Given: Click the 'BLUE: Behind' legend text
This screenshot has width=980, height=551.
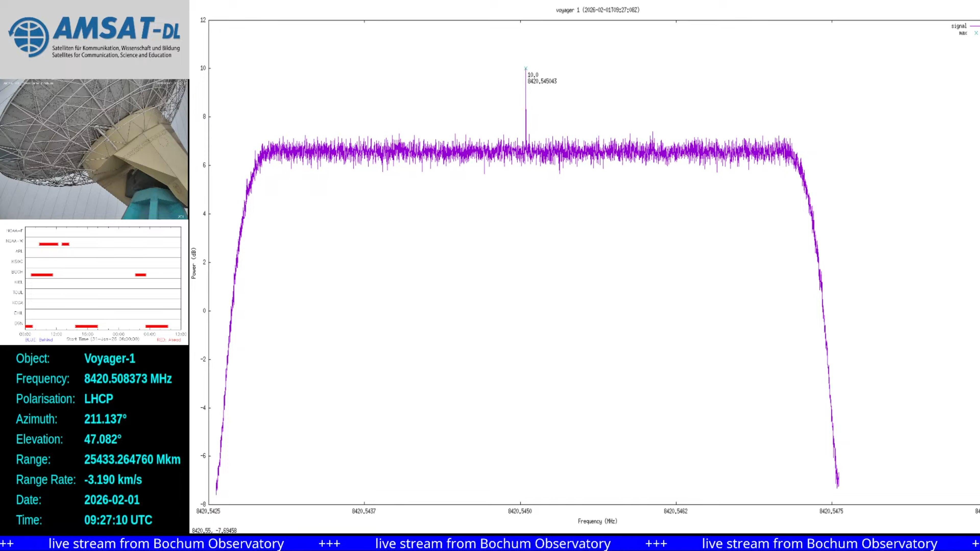Looking at the screenshot, I should (x=39, y=340).
